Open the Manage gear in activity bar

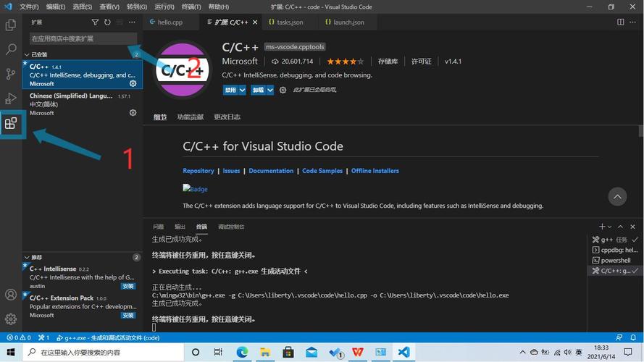pos(11,319)
